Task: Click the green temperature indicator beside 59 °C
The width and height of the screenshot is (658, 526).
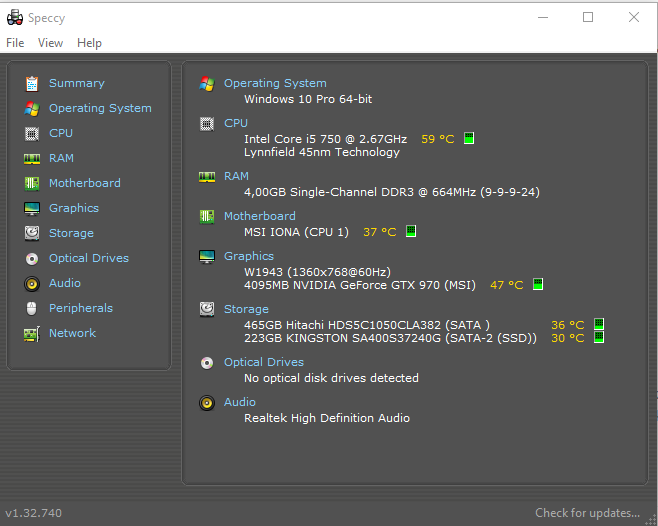Action: [x=469, y=138]
